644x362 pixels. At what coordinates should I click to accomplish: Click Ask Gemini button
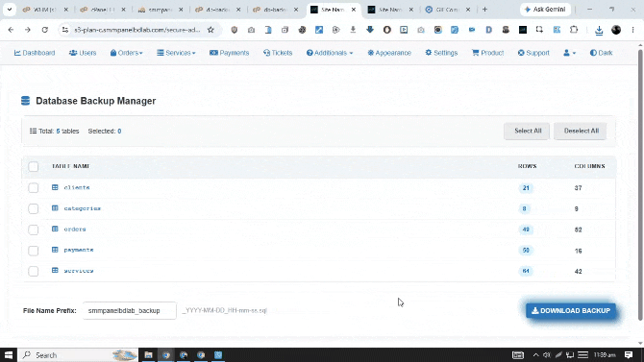coord(545,10)
